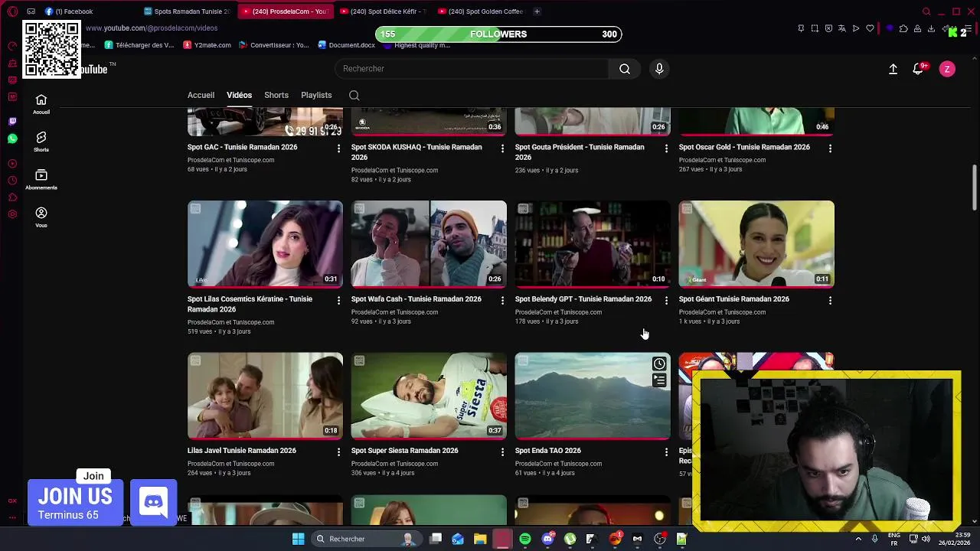Open options for Spot Géant video

click(830, 301)
